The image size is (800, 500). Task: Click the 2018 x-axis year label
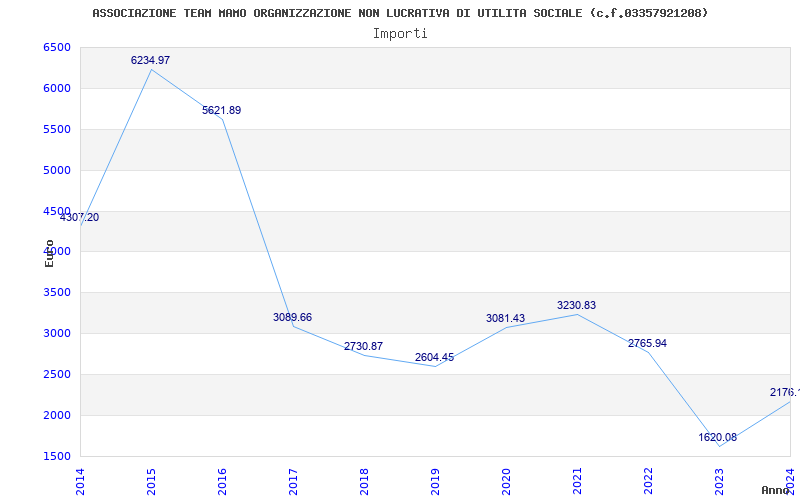[x=364, y=482]
